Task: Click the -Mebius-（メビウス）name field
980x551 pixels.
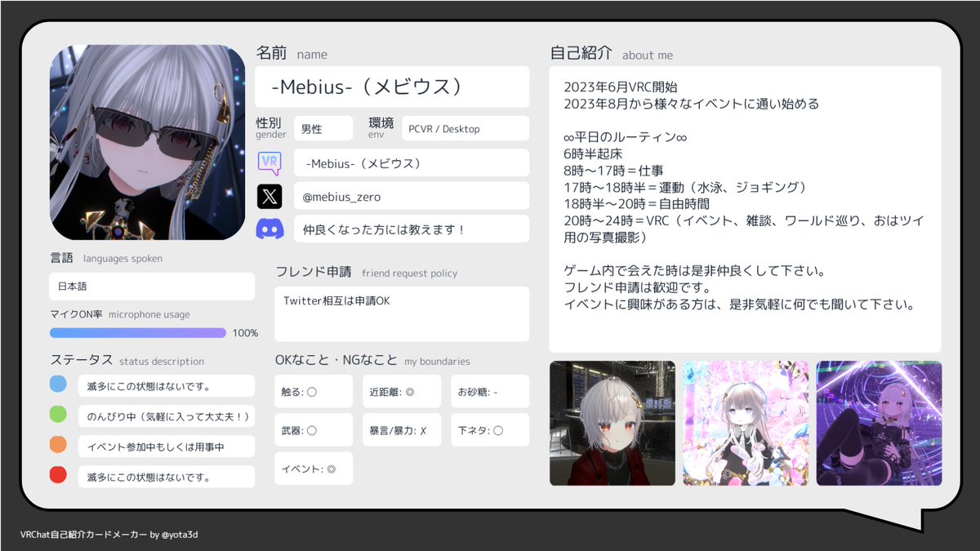Action: point(392,87)
